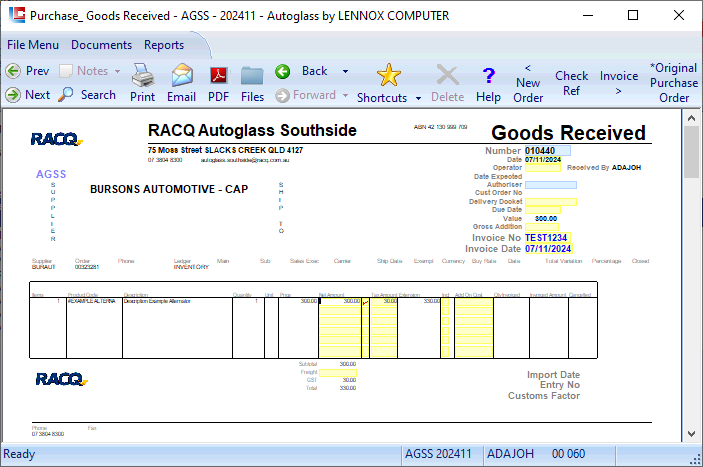The image size is (703, 467).
Task: Click the Freight input field
Action: click(338, 372)
